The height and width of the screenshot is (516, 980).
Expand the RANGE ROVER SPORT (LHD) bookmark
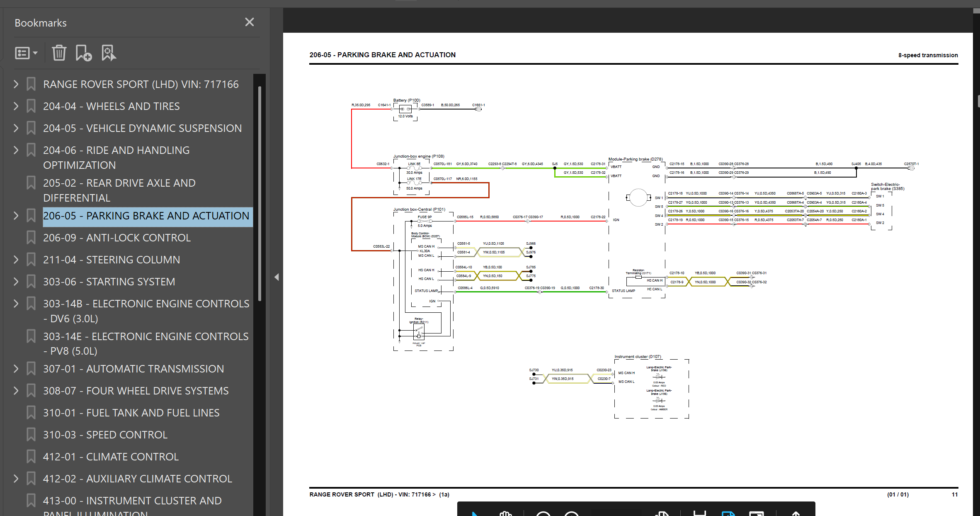point(16,84)
